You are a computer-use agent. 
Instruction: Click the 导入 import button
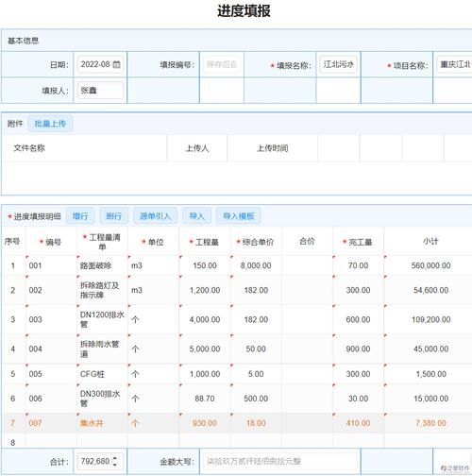pos(196,216)
